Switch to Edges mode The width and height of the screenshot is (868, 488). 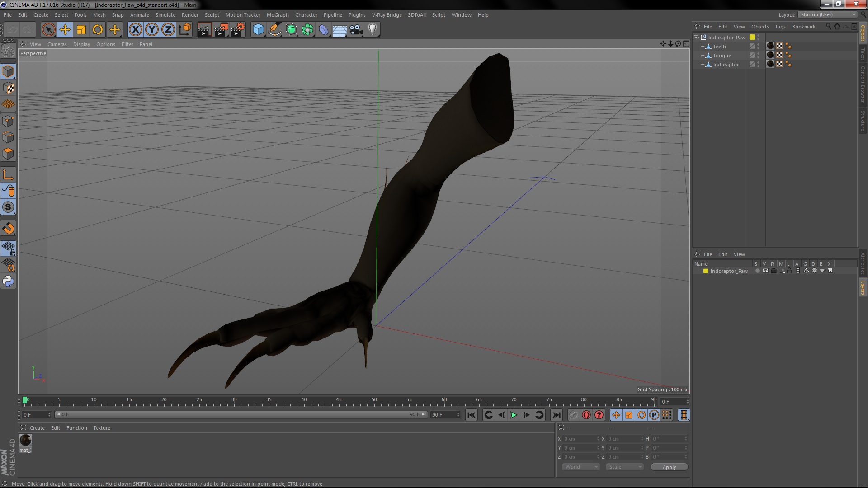[x=8, y=137]
